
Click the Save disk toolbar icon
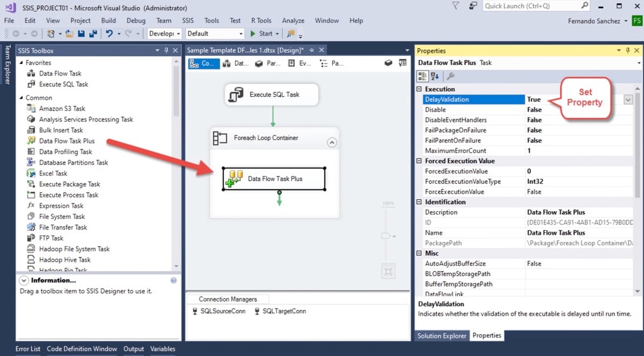tap(82, 33)
